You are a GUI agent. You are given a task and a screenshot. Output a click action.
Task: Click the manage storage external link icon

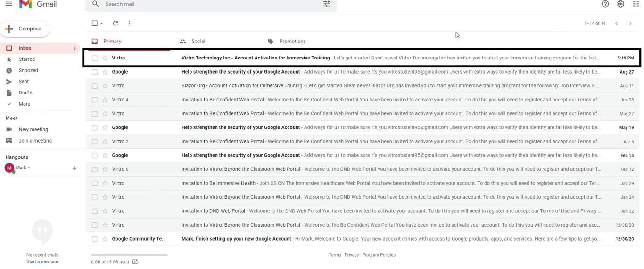pyautogui.click(x=135, y=262)
